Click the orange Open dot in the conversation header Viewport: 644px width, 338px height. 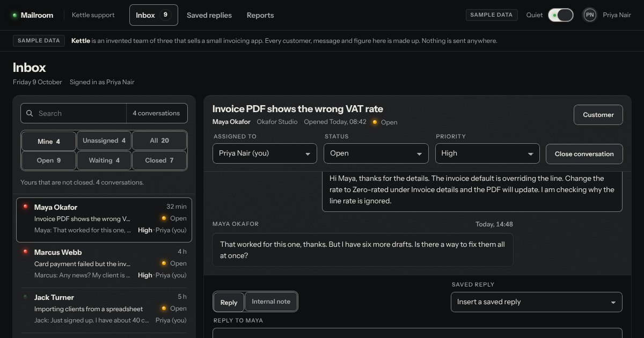(375, 122)
